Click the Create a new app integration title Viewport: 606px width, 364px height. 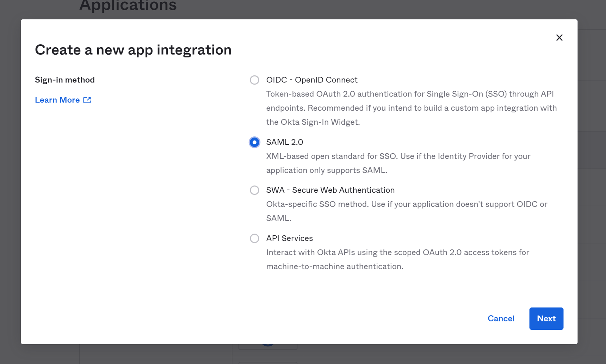(133, 50)
